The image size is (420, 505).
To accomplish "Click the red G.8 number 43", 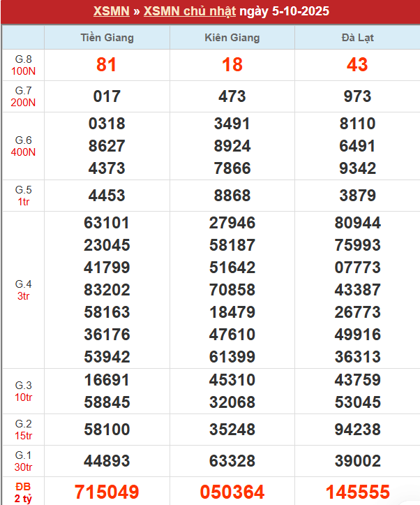I will coord(357,65).
